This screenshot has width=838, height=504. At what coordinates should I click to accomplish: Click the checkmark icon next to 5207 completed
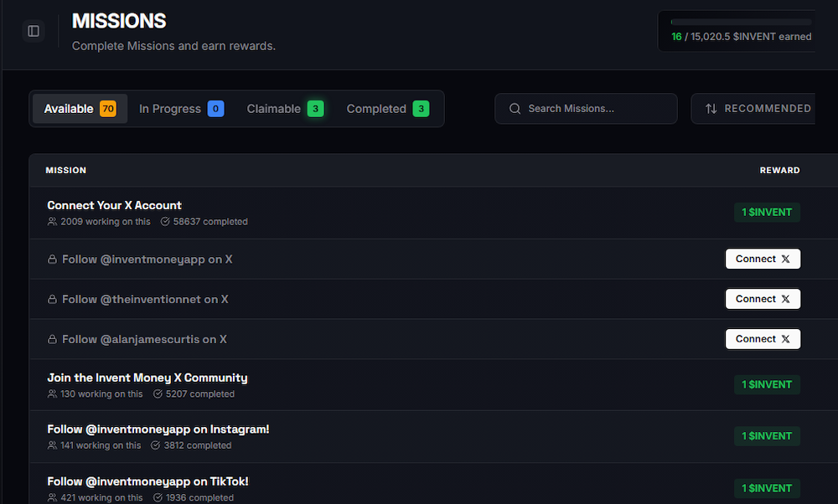159,393
